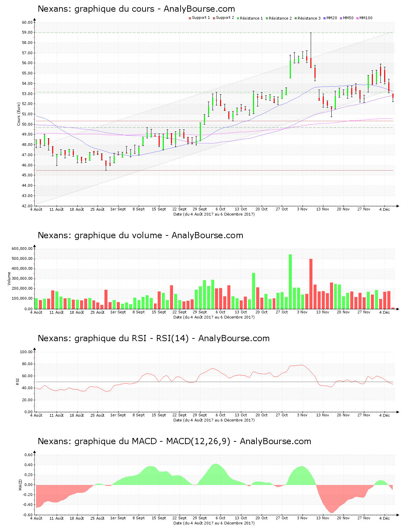The width and height of the screenshot is (412, 532).
Task: Click the MM100 pink legend square
Action: (357, 18)
